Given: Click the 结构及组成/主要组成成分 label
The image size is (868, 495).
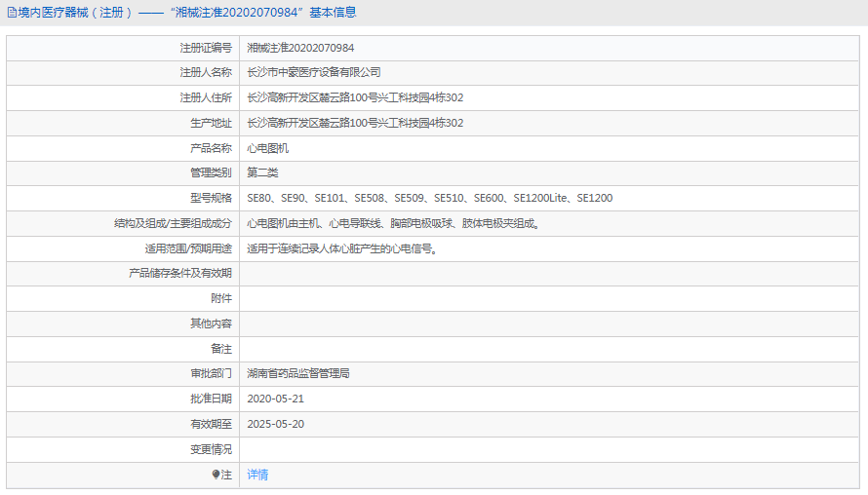Looking at the screenshot, I should click(174, 223).
